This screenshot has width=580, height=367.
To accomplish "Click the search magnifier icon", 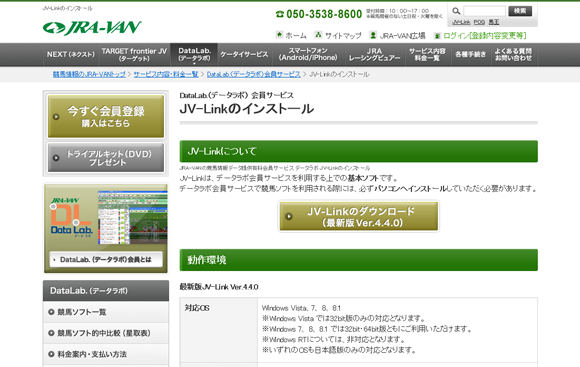I will [456, 11].
